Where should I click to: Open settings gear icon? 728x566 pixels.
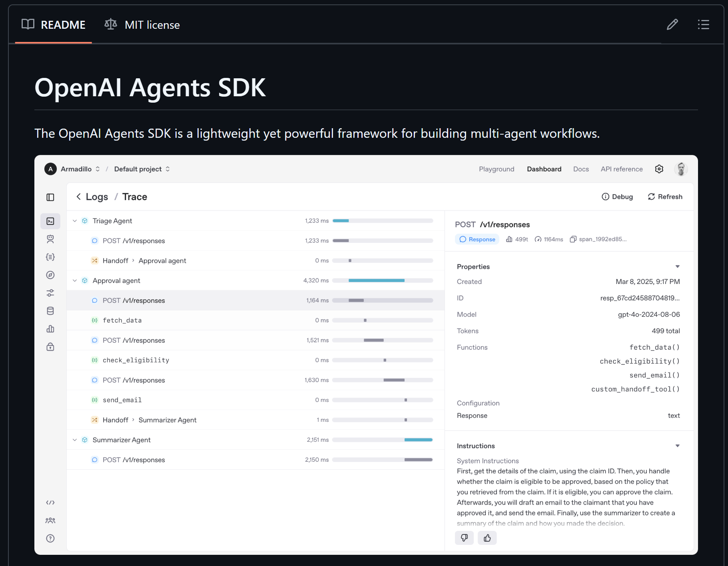pyautogui.click(x=659, y=169)
